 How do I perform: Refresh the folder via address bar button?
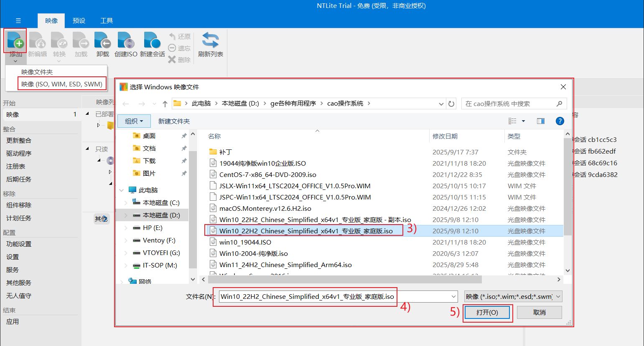pyautogui.click(x=451, y=104)
